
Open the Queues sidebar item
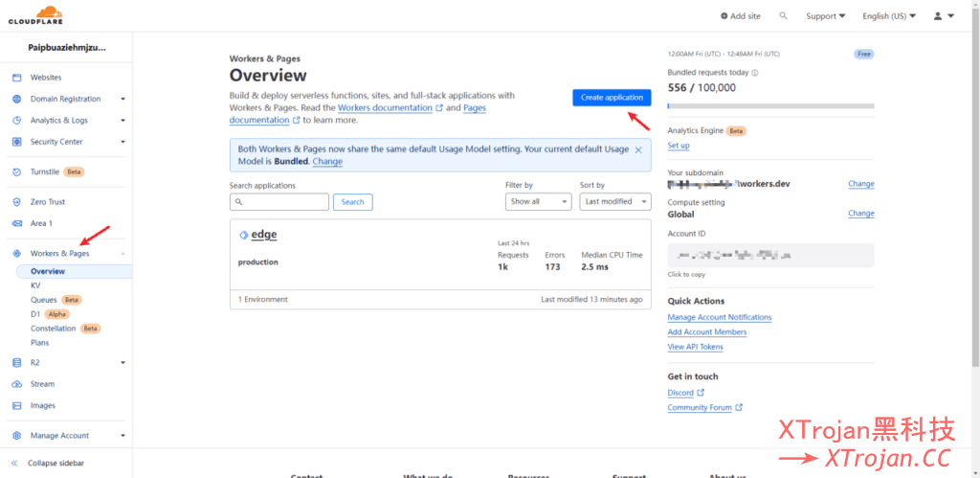[x=43, y=300]
